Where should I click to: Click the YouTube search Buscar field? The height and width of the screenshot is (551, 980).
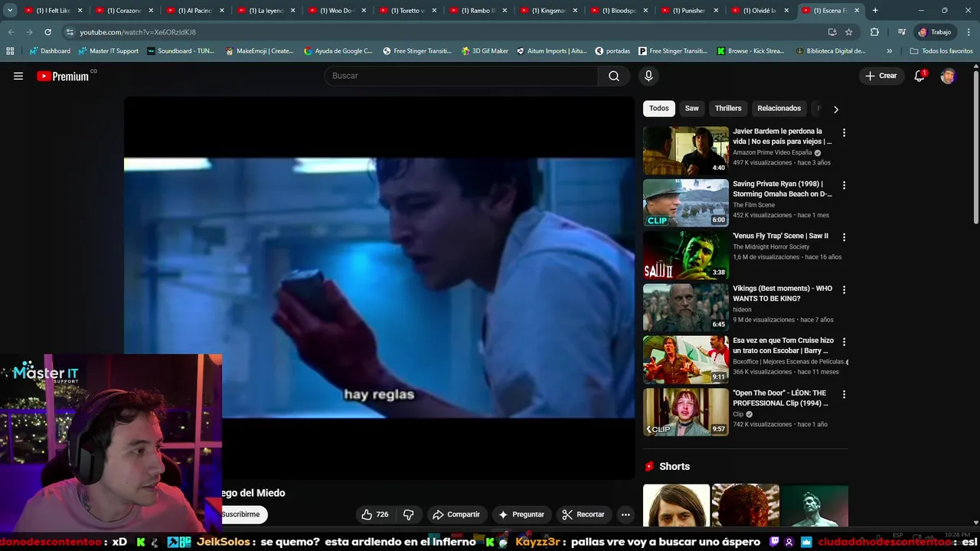(461, 76)
